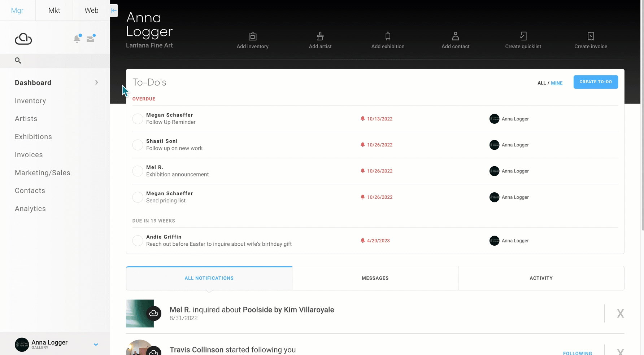Open the Poolside by Kim Villaroyale link
Image resolution: width=644 pixels, height=355 pixels.
(288, 310)
